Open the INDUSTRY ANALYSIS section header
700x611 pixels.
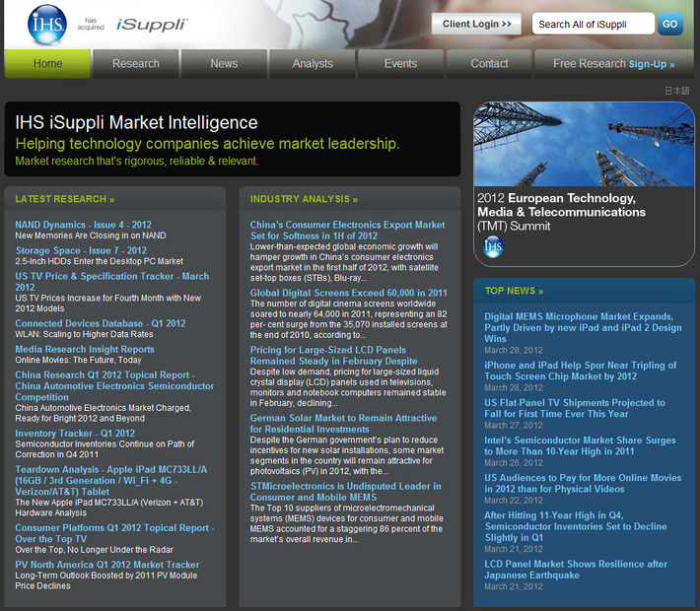tap(304, 199)
